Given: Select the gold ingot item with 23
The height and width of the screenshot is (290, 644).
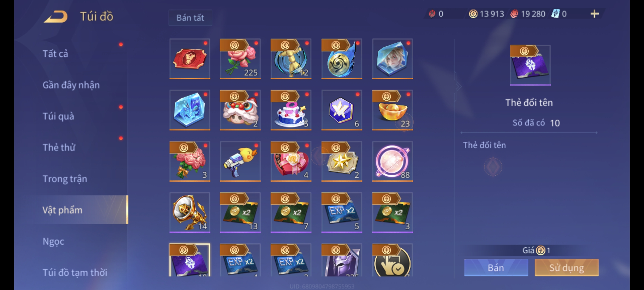Looking at the screenshot, I should tap(393, 110).
